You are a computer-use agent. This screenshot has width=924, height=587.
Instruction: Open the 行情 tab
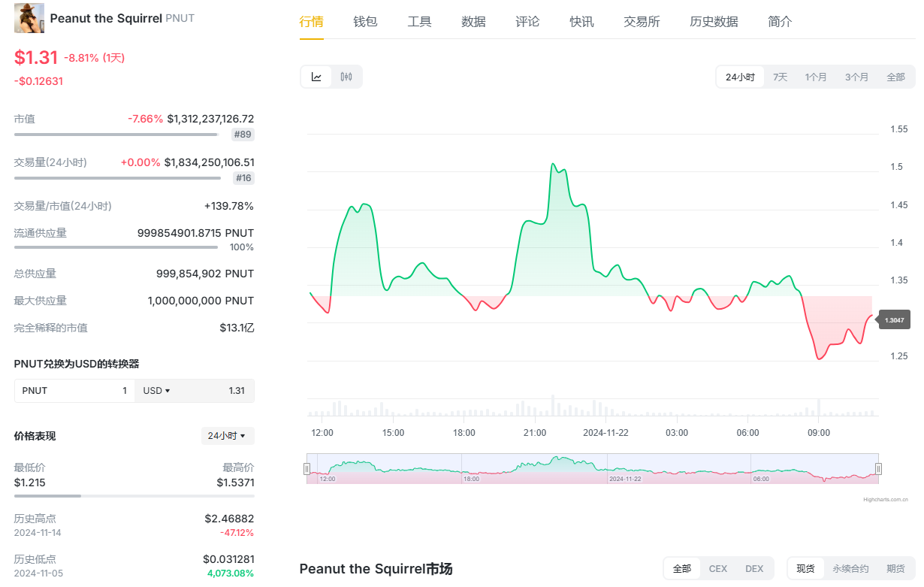pyautogui.click(x=312, y=22)
